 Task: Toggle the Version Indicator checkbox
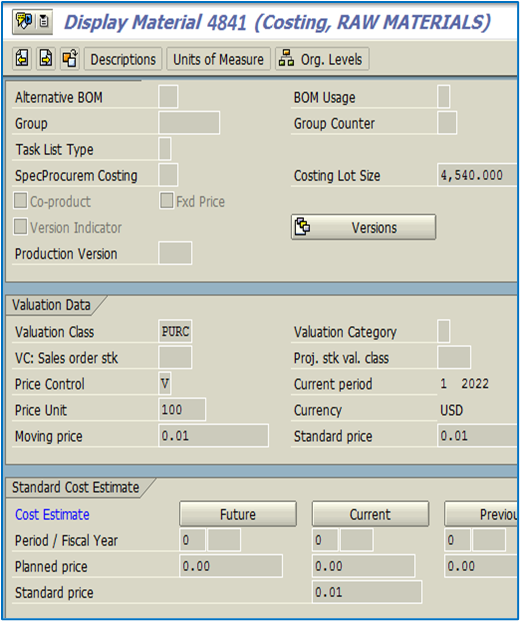pos(21,227)
